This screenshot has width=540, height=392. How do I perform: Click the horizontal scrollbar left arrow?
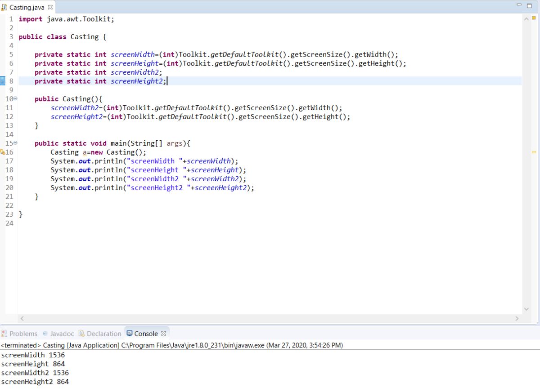[x=21, y=318]
